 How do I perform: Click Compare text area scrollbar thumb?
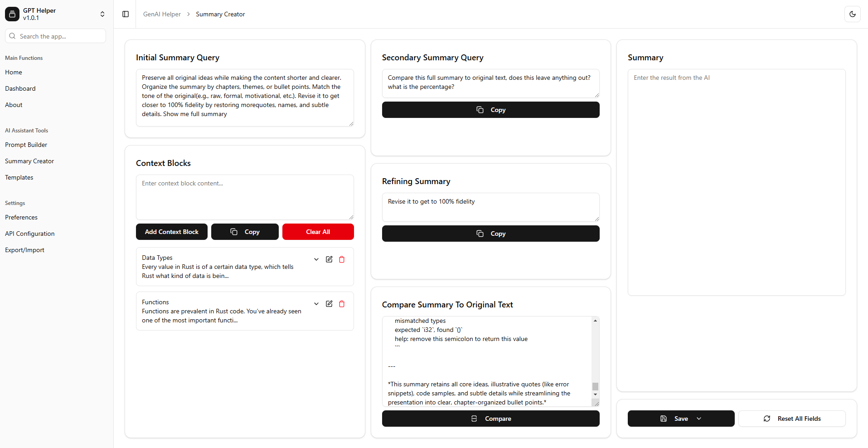(x=595, y=386)
